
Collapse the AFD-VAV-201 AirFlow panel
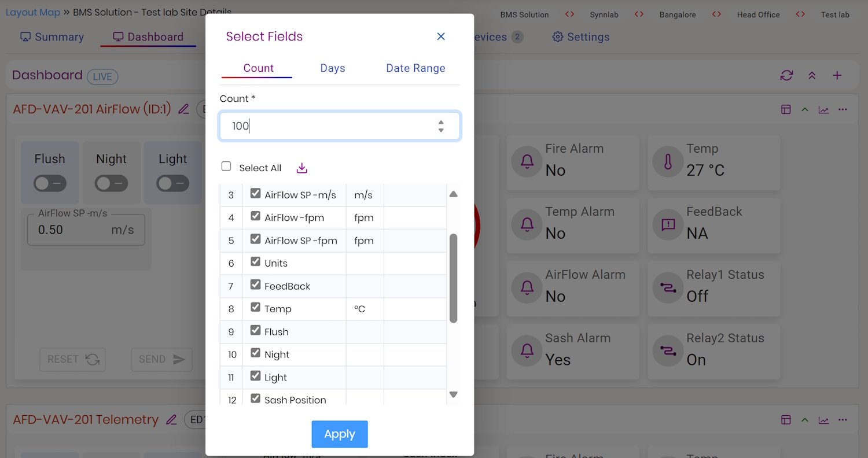pyautogui.click(x=804, y=109)
